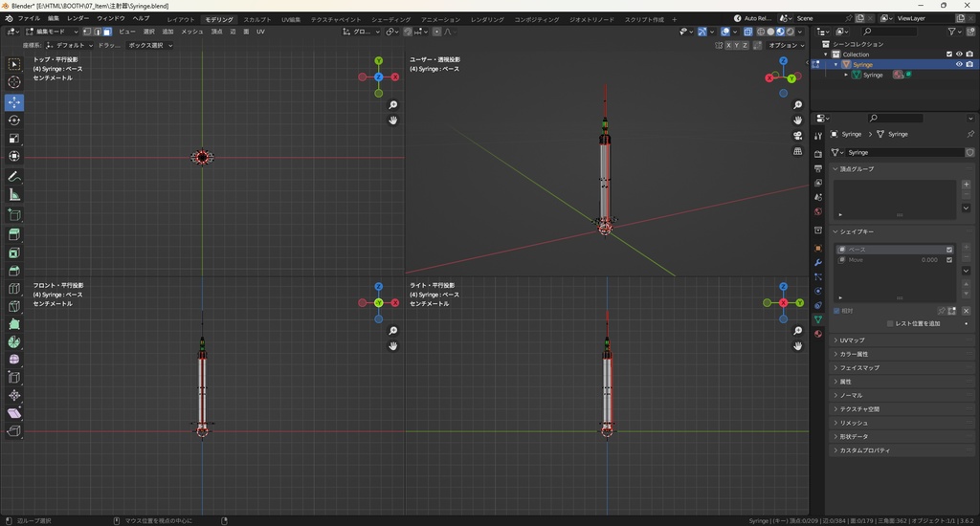The image size is (980, 526).
Task: Choose the Measure tool
Action: click(x=14, y=194)
